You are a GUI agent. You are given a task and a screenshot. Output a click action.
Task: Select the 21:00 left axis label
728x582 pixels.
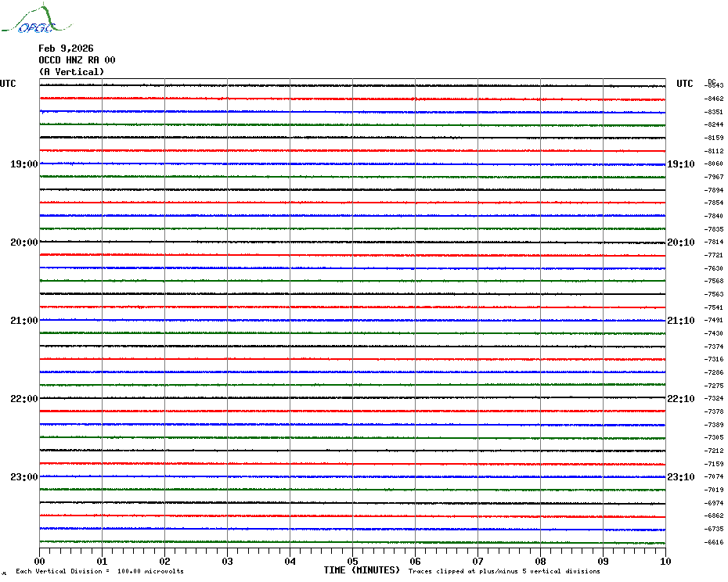(x=23, y=321)
